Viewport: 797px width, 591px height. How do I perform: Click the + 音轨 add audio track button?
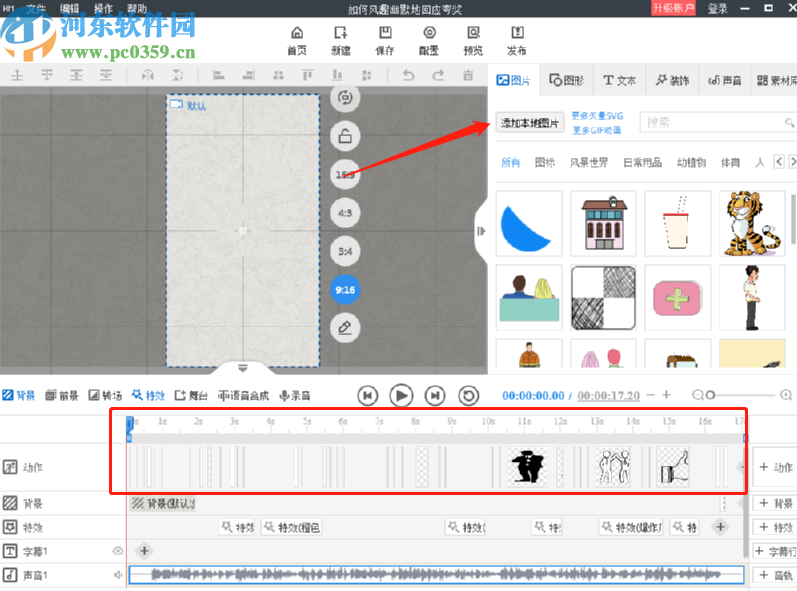pos(776,575)
